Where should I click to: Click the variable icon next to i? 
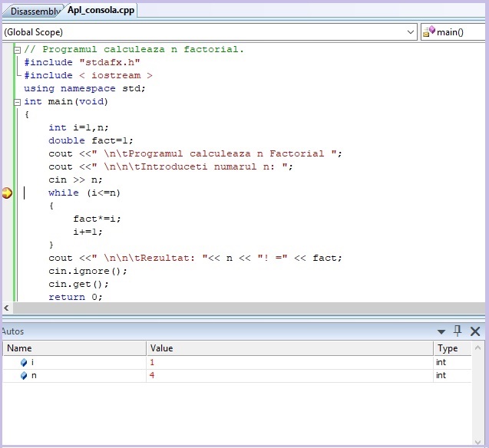24,362
